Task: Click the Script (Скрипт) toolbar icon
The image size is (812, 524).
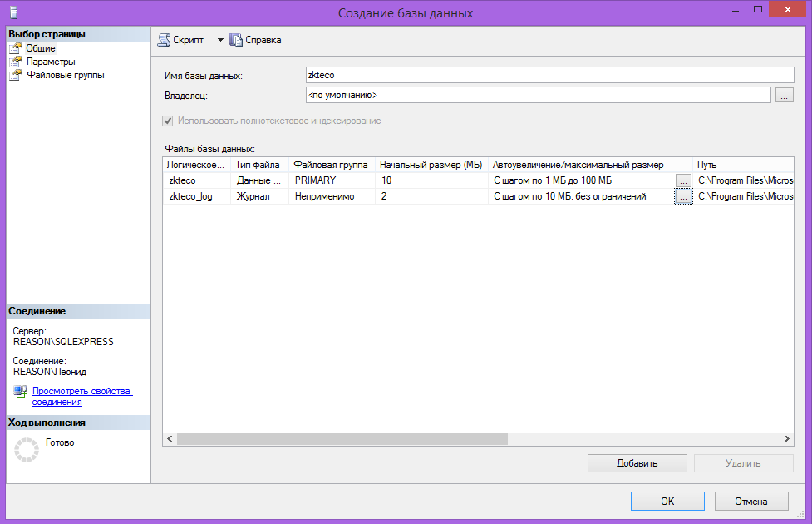Action: [165, 40]
